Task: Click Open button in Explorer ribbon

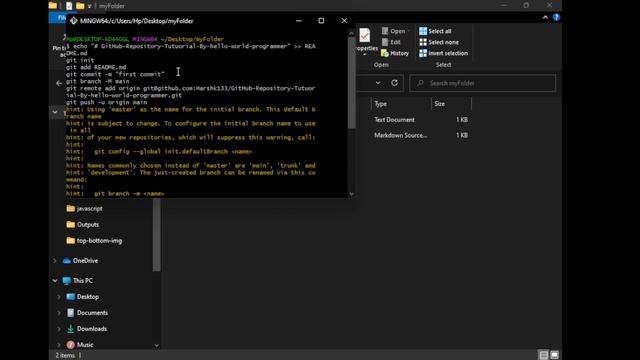Action: click(x=394, y=31)
